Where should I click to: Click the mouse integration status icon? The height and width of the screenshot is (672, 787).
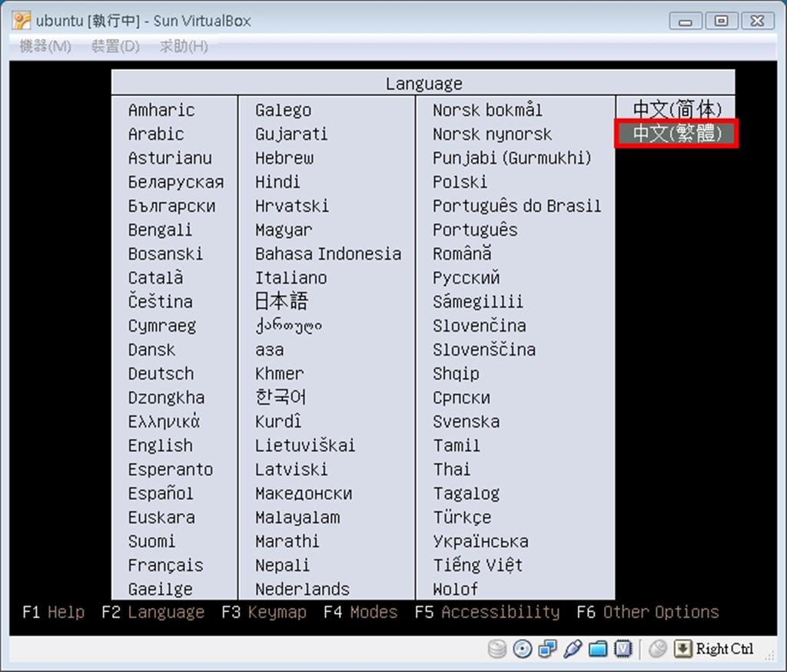(658, 649)
